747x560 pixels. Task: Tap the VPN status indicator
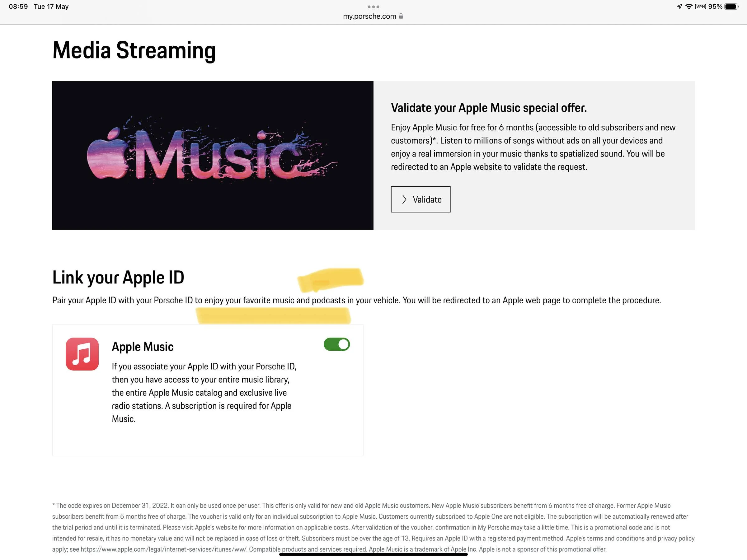[700, 7]
